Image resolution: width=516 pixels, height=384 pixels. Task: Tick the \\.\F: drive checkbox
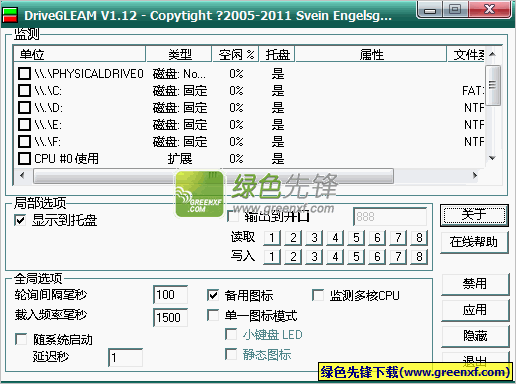[24, 141]
